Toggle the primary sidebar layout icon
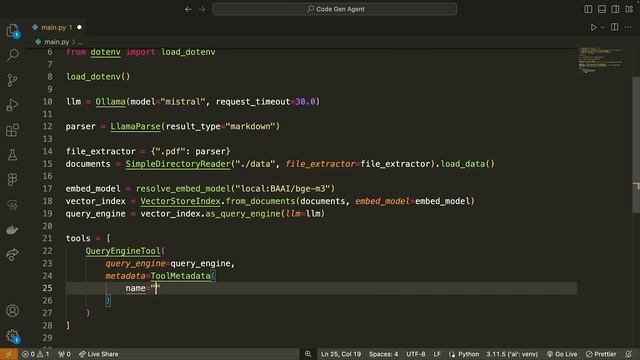This screenshot has width=640, height=360. point(588,9)
